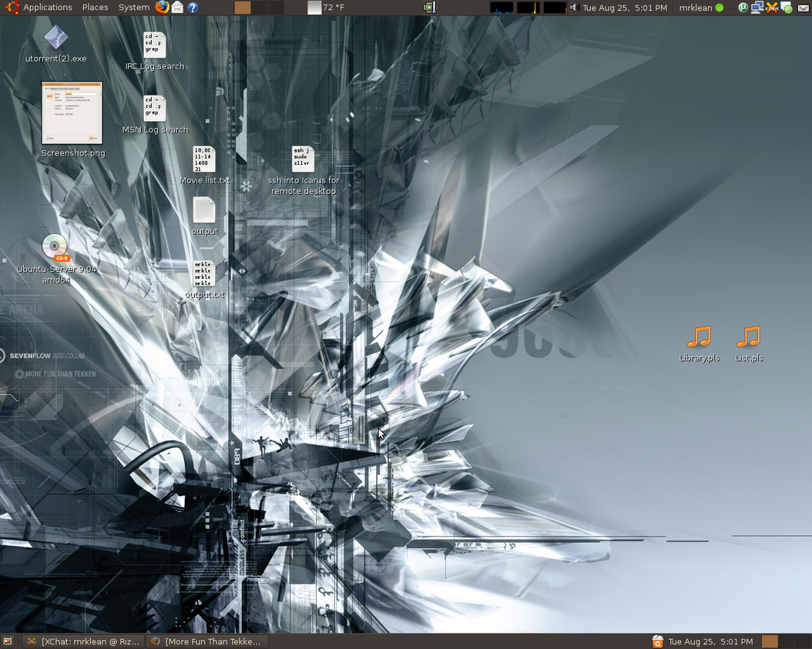
Task: Switch to the XChat taskbar window
Action: click(82, 641)
